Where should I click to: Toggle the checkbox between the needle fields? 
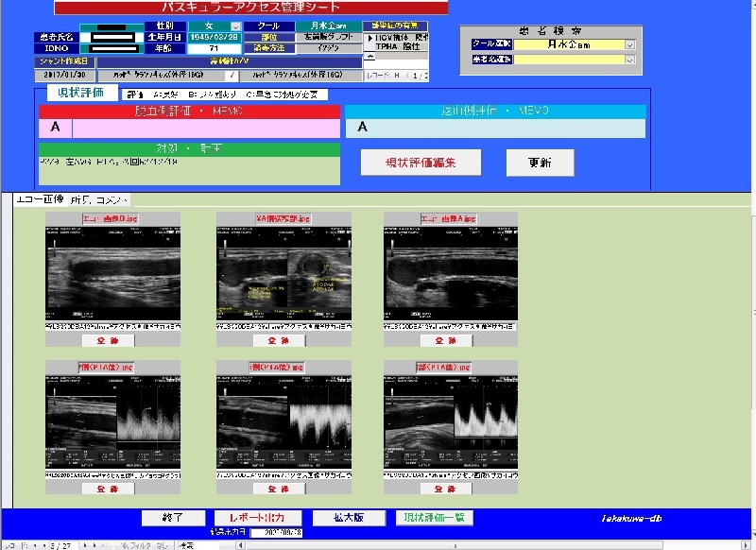(x=232, y=75)
